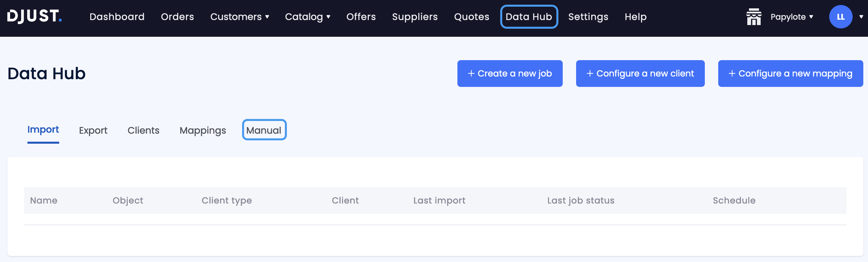Open the Papylote store selector dropdown

point(791,17)
